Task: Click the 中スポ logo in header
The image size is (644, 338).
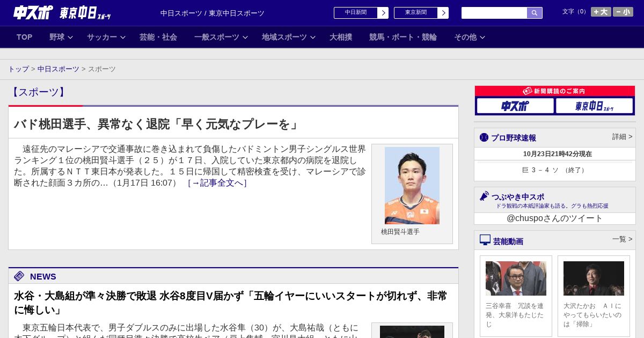Action: [33, 12]
